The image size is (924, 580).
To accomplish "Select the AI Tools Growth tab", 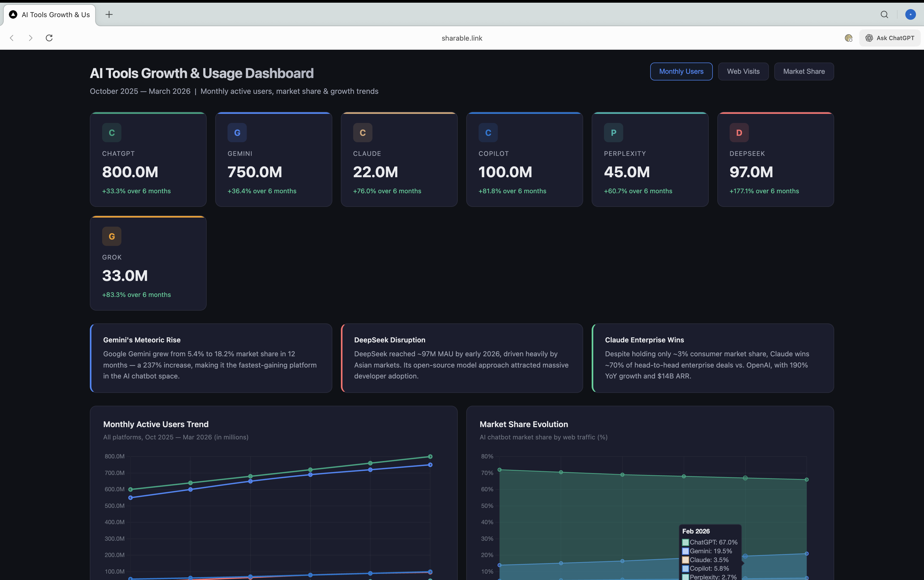I will pyautogui.click(x=50, y=15).
